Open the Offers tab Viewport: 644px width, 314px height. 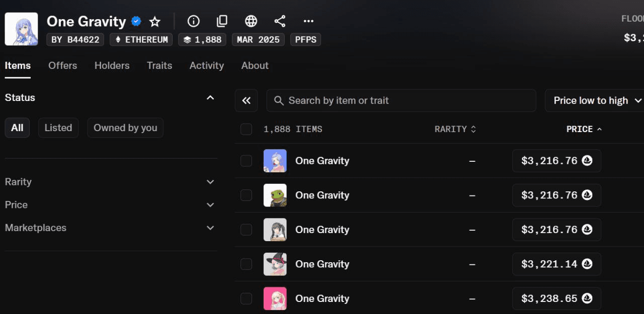(63, 66)
